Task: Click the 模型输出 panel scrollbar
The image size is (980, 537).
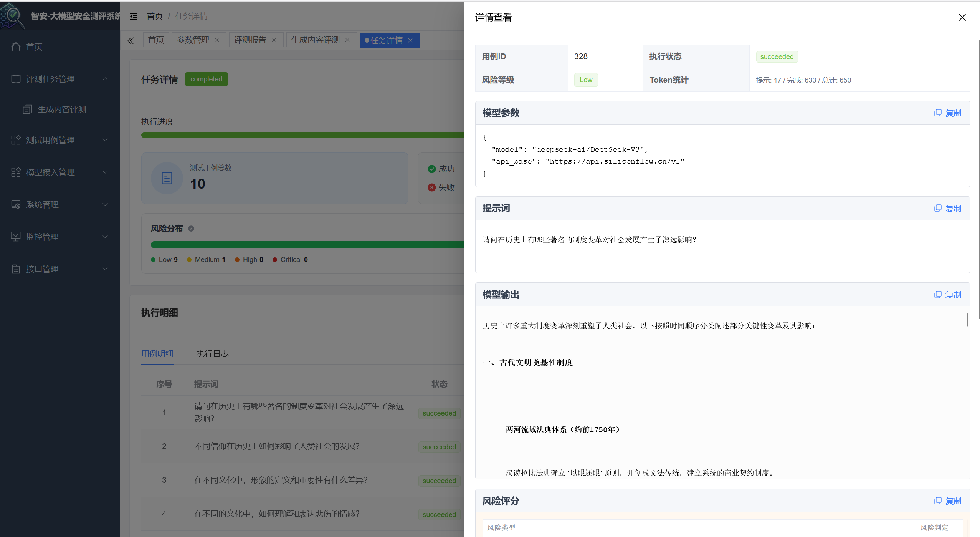Action: [x=967, y=320]
